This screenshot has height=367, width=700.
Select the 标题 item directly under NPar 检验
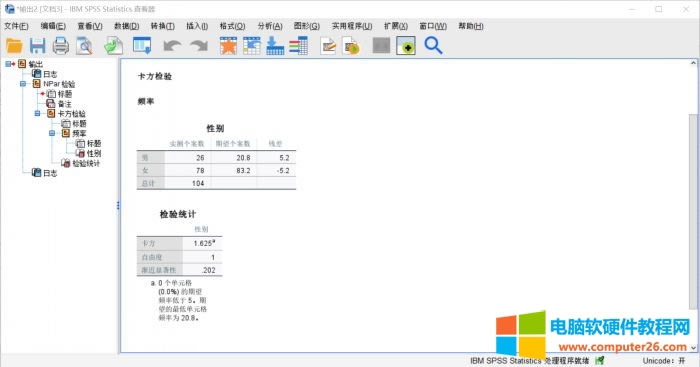coord(65,94)
